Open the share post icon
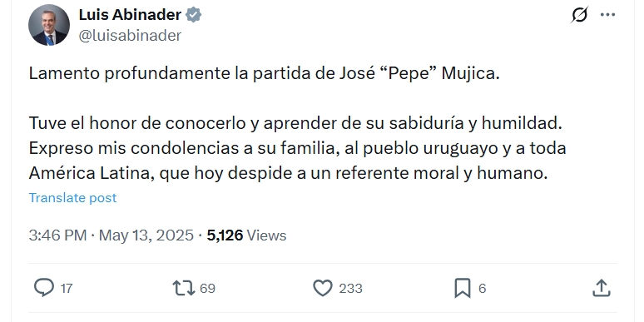 [602, 288]
